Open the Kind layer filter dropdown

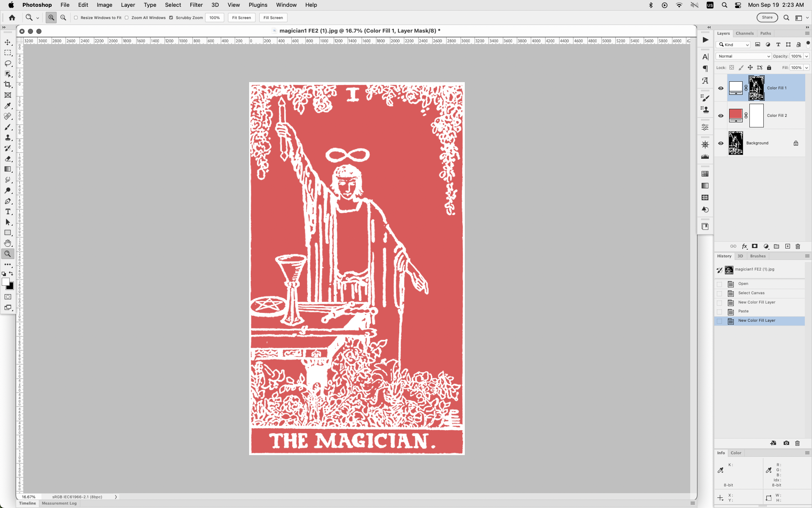[x=733, y=44]
